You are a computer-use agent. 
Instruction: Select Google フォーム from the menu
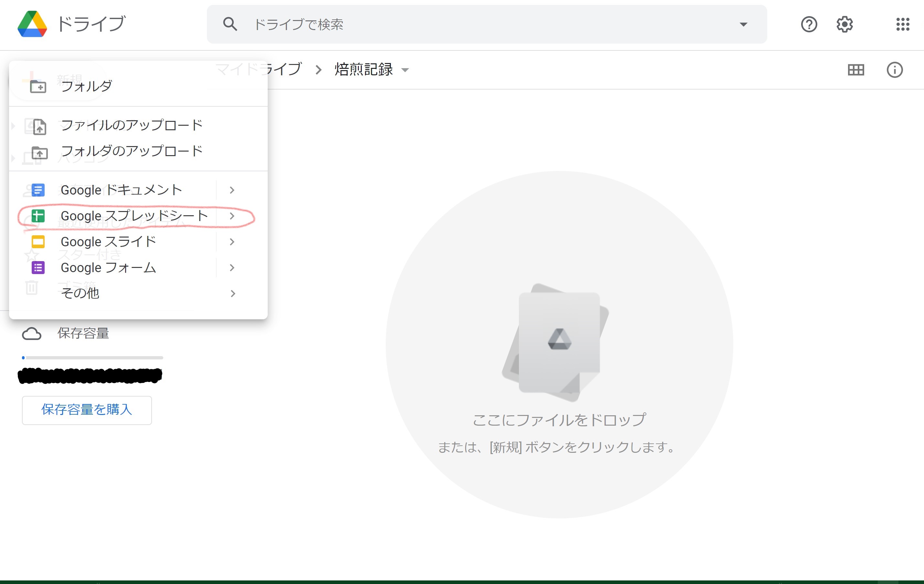108,268
